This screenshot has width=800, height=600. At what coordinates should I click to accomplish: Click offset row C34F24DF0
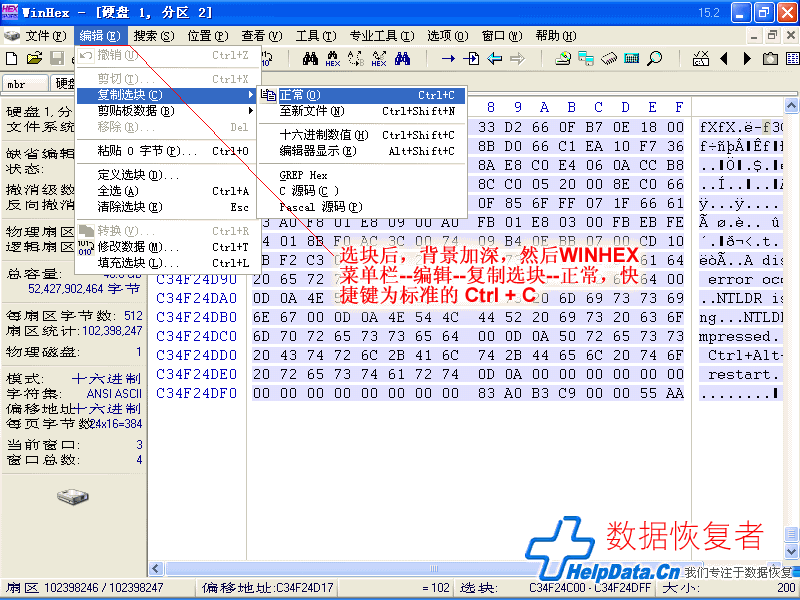[x=196, y=393]
